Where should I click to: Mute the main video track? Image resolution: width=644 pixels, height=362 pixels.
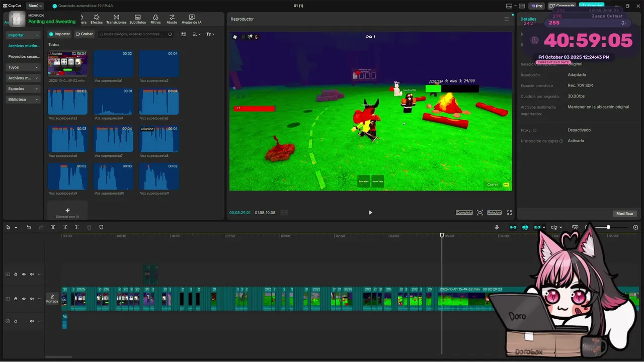32,299
